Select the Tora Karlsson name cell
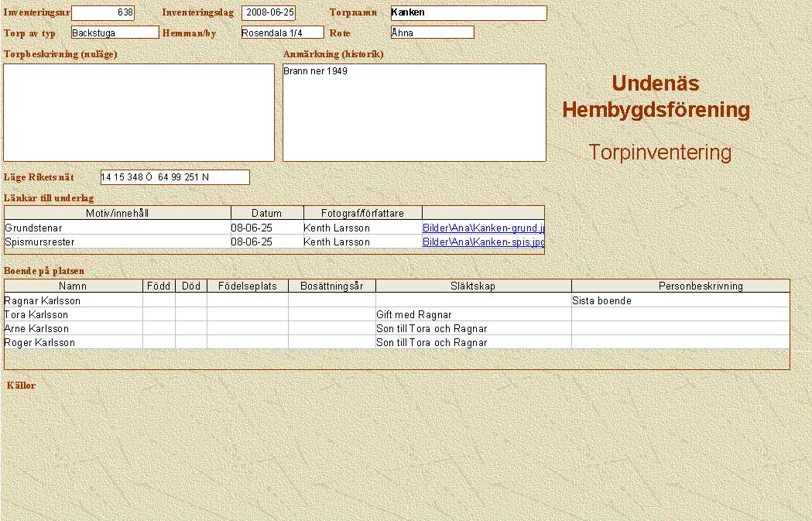The height and width of the screenshot is (521, 812). [x=74, y=315]
